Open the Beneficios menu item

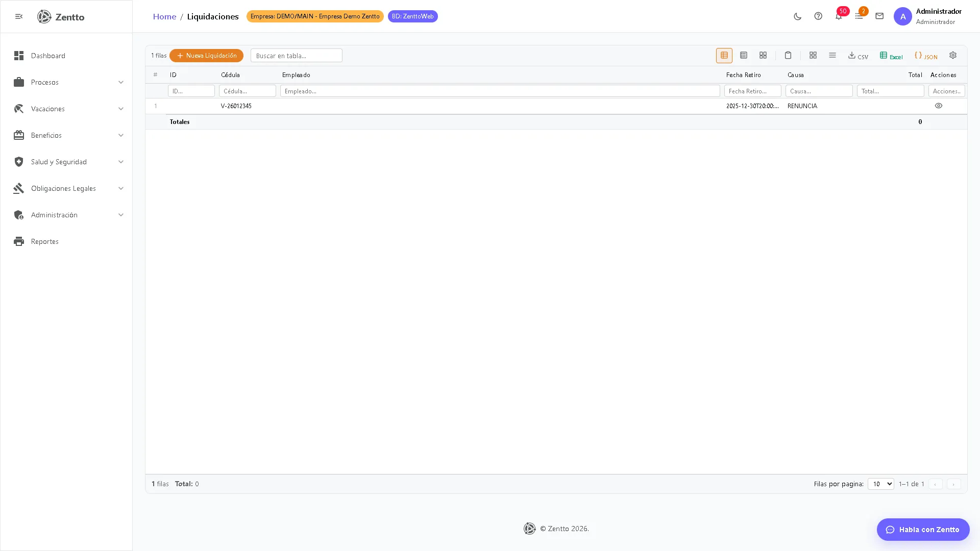tap(66, 135)
